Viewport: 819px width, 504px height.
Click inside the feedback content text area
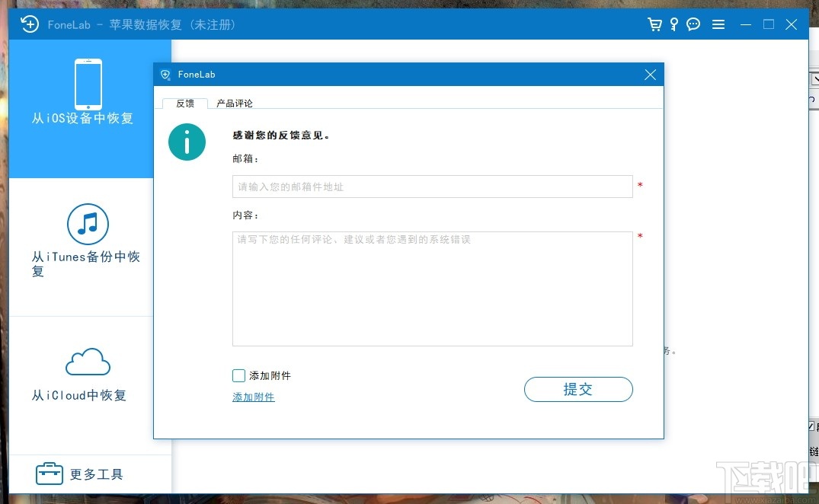point(432,289)
